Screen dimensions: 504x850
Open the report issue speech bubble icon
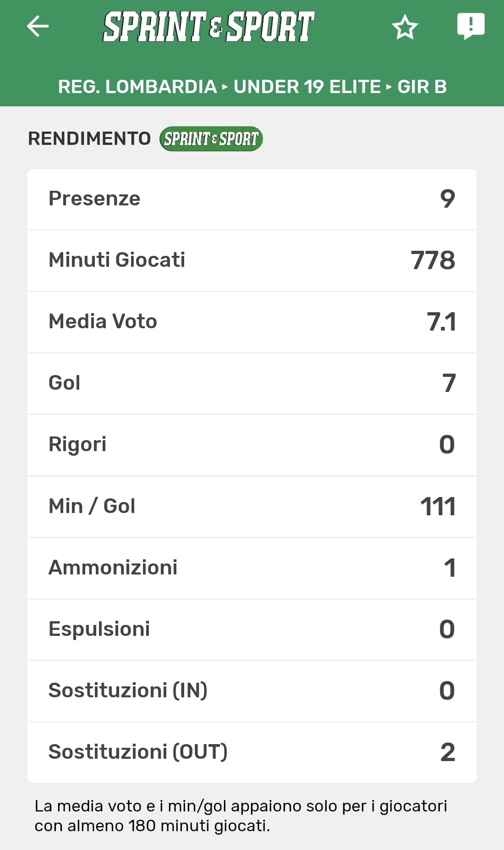471,26
